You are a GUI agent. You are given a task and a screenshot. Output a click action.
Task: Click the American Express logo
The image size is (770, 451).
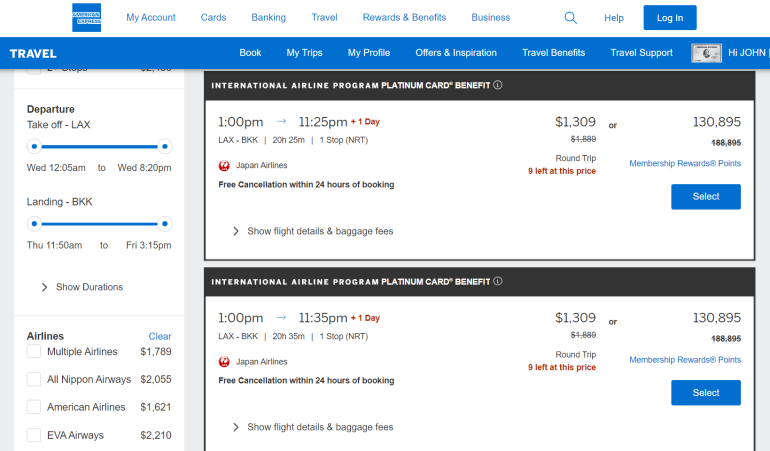click(86, 18)
